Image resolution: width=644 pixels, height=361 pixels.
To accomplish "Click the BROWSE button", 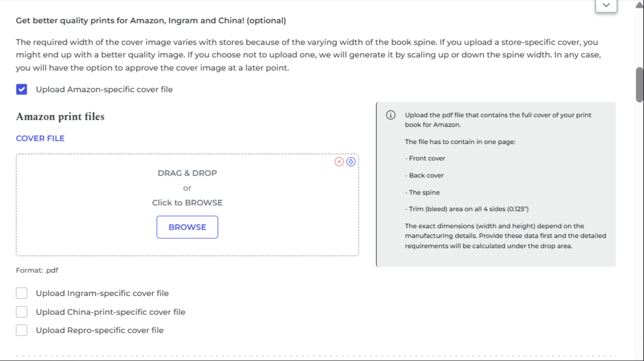I will point(187,227).
